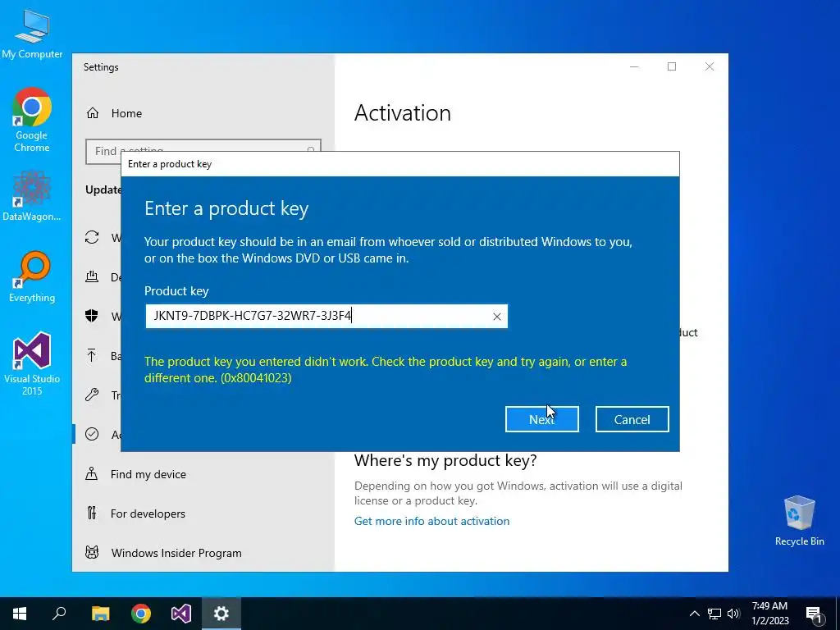The width and height of the screenshot is (840, 630).
Task: Click the Windows Start button
Action: (x=20, y=614)
